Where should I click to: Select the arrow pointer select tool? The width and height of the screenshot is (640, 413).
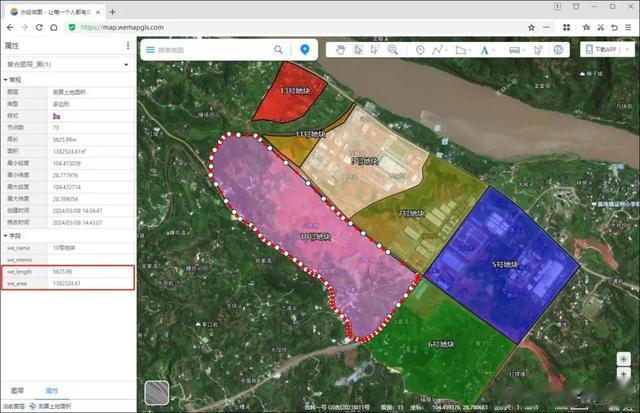358,50
